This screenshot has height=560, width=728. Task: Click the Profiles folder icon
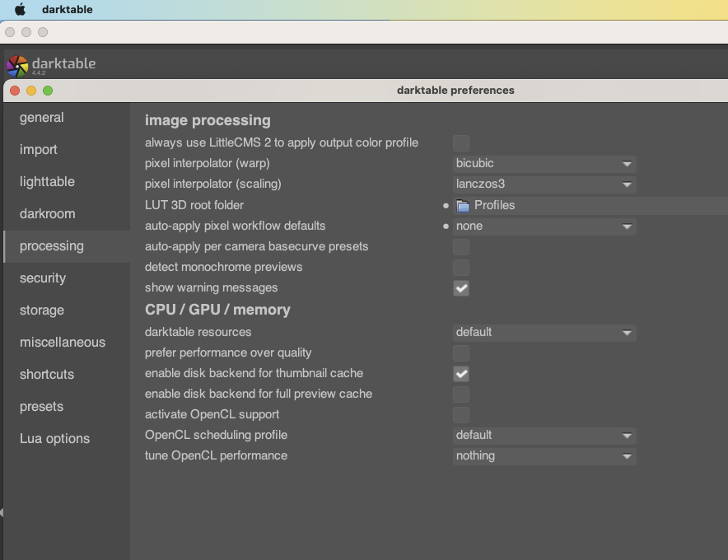[463, 205]
